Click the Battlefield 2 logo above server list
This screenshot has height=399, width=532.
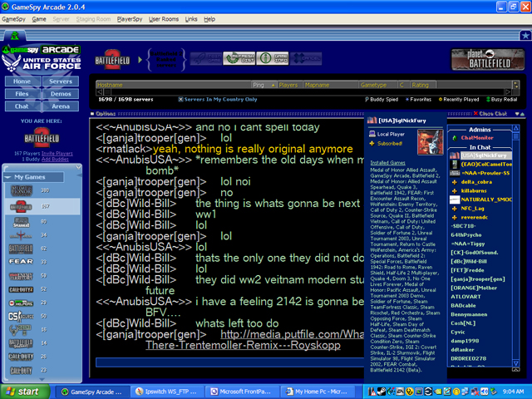click(112, 59)
